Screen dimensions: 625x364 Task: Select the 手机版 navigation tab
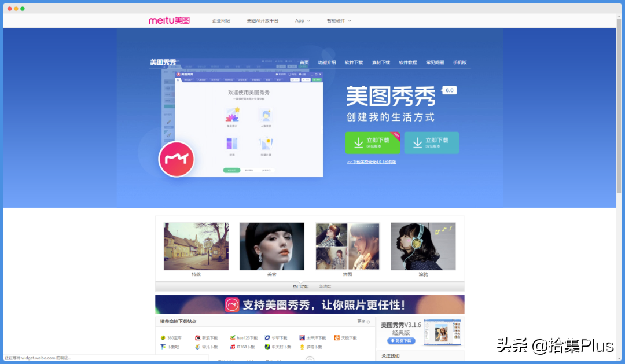[x=459, y=62]
